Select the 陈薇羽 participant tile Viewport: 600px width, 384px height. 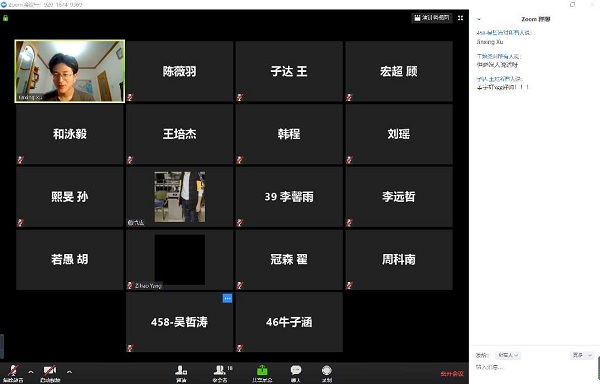(179, 71)
